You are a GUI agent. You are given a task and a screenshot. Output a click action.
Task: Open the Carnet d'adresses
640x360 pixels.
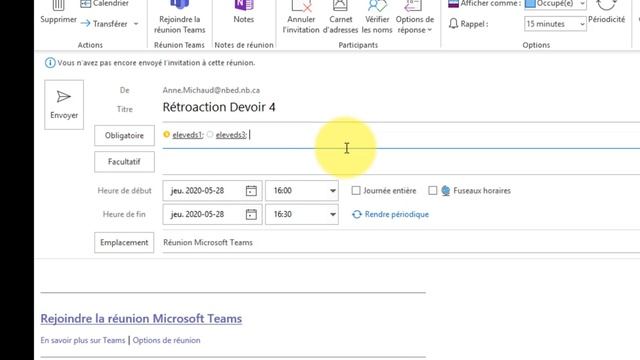tap(340, 18)
